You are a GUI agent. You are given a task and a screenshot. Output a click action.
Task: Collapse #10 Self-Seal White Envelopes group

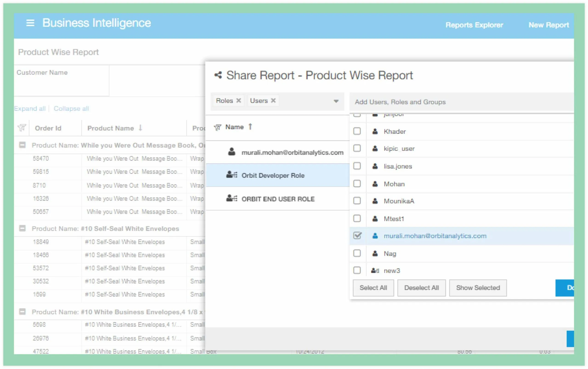[x=22, y=229]
